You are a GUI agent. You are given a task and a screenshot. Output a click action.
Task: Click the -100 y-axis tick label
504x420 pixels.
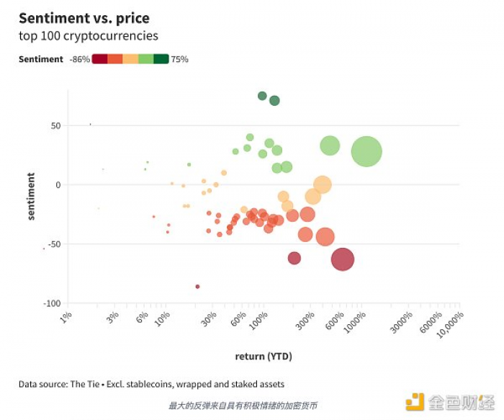[52, 303]
